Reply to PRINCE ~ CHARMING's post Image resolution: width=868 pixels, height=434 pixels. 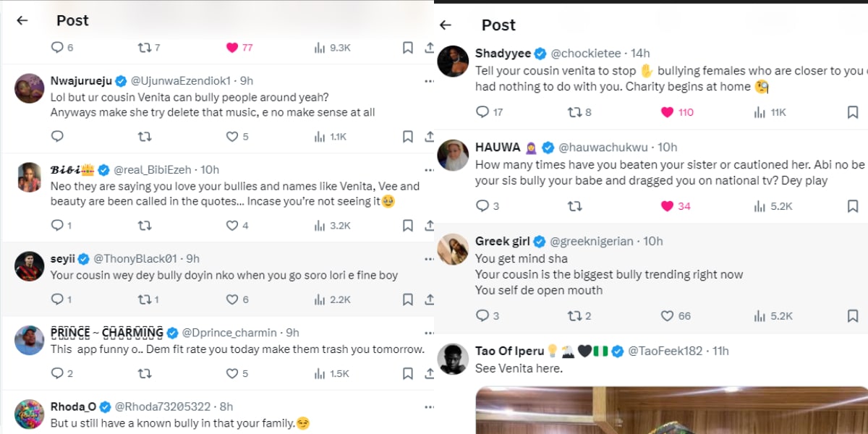57,373
